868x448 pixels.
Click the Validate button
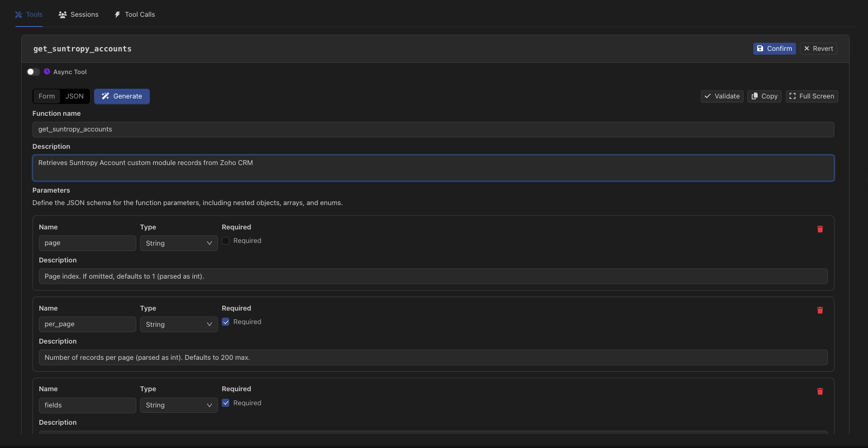click(722, 96)
